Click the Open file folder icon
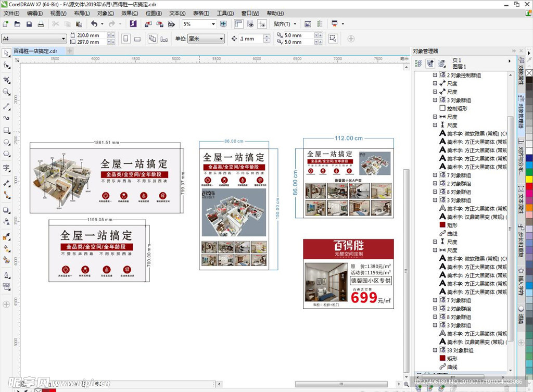The image size is (533, 392). 17,24
